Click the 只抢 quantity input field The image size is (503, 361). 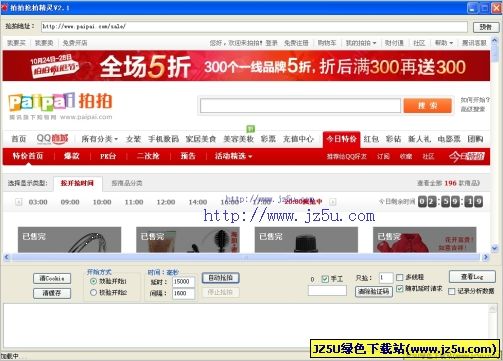[386, 278]
